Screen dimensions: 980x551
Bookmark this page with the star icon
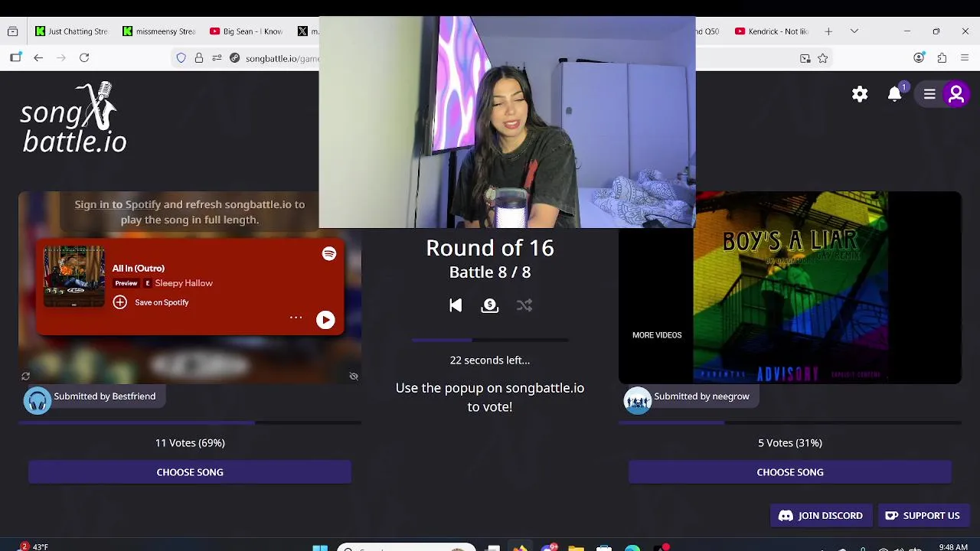pos(823,58)
